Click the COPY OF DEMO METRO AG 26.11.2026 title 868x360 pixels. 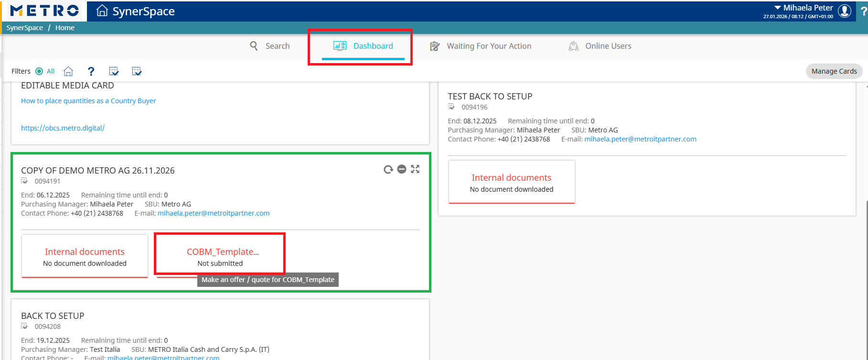coord(98,171)
